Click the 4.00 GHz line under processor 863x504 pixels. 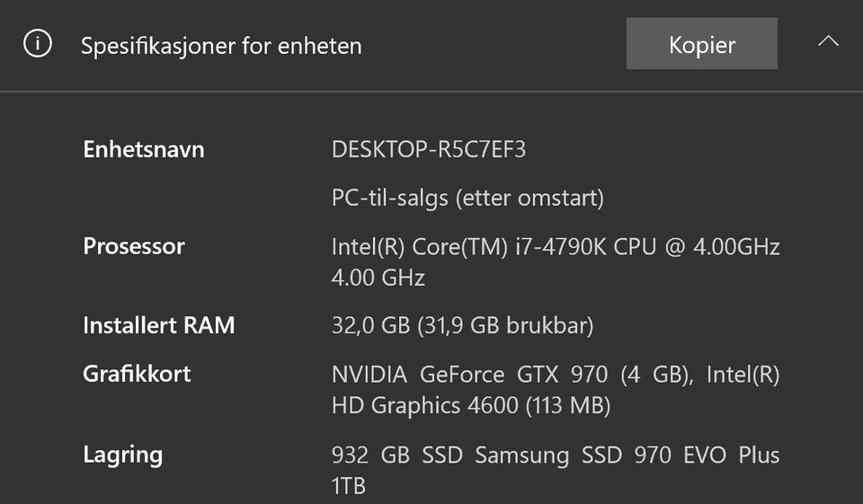coord(378,278)
